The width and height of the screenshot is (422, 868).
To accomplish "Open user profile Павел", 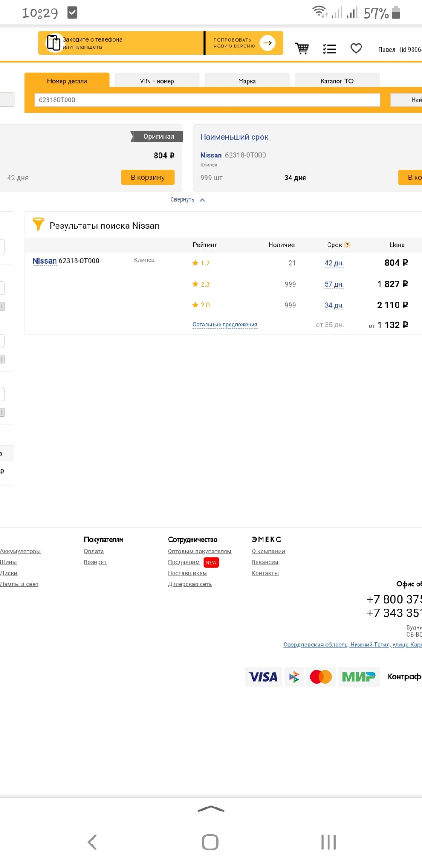I will pos(387,49).
